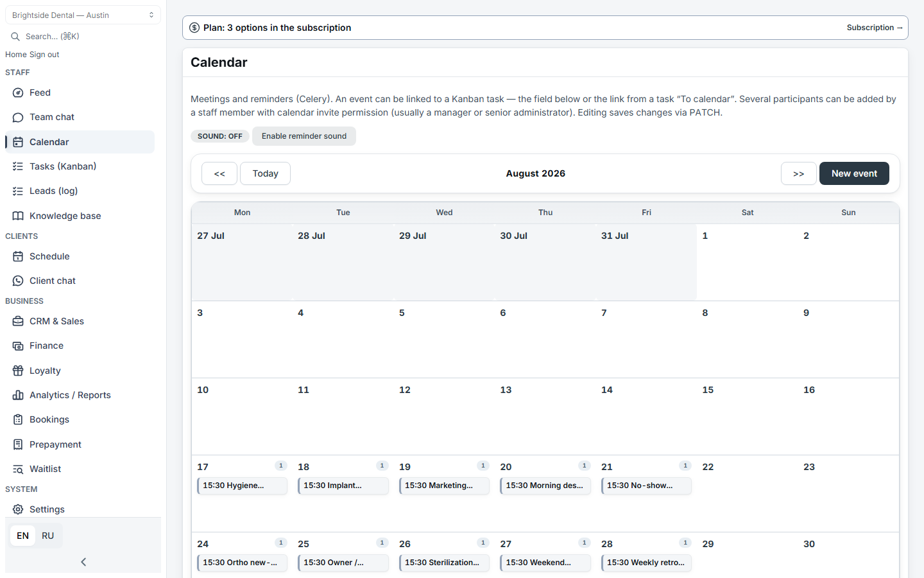Click the Finance icon
924x578 pixels.
click(18, 346)
